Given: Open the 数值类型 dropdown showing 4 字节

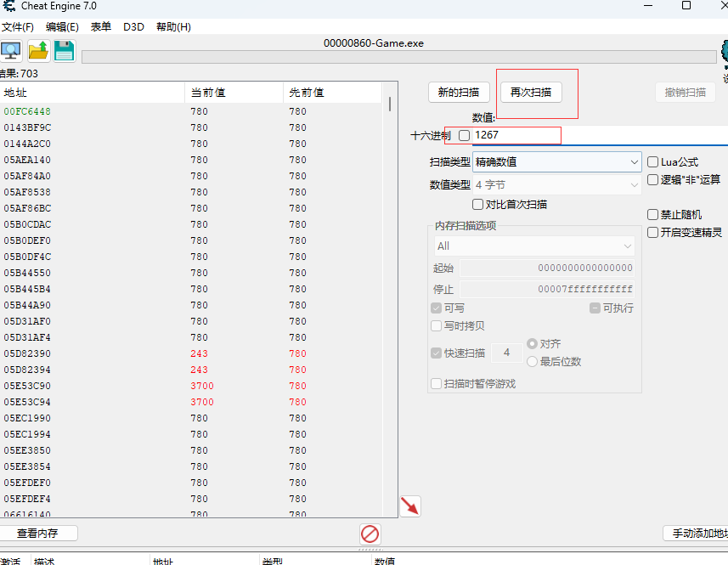Looking at the screenshot, I should coord(557,184).
